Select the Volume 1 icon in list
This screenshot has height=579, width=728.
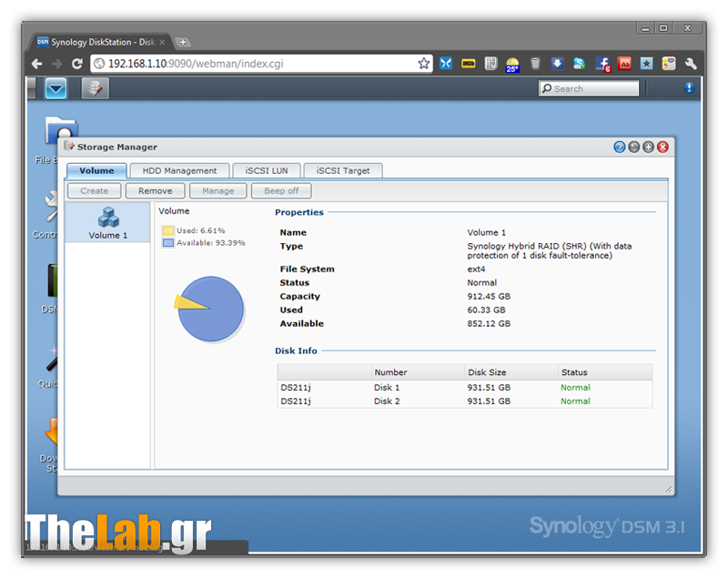pos(108,222)
